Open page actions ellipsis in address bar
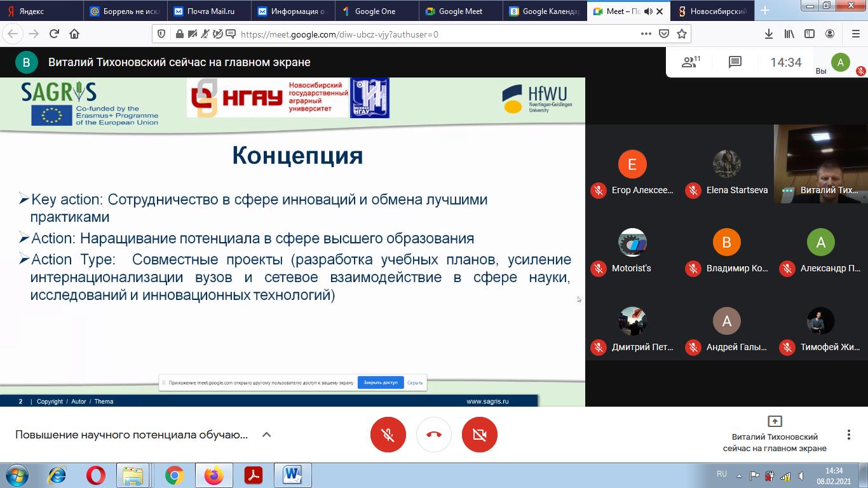The width and height of the screenshot is (868, 488). click(x=646, y=34)
